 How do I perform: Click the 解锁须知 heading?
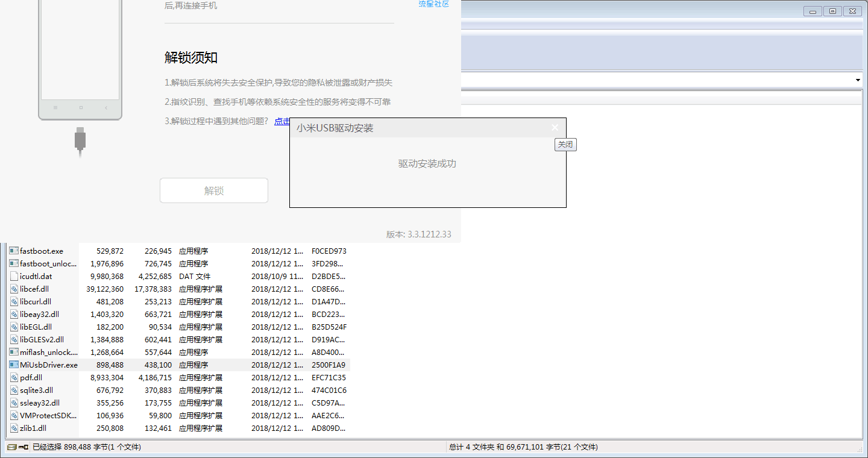point(191,58)
